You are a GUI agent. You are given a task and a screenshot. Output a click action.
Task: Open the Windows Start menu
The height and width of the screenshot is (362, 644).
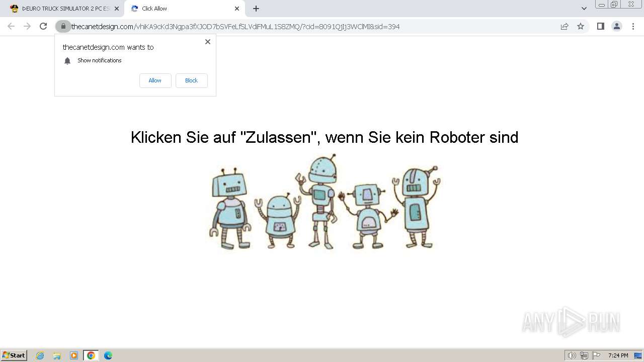click(14, 355)
